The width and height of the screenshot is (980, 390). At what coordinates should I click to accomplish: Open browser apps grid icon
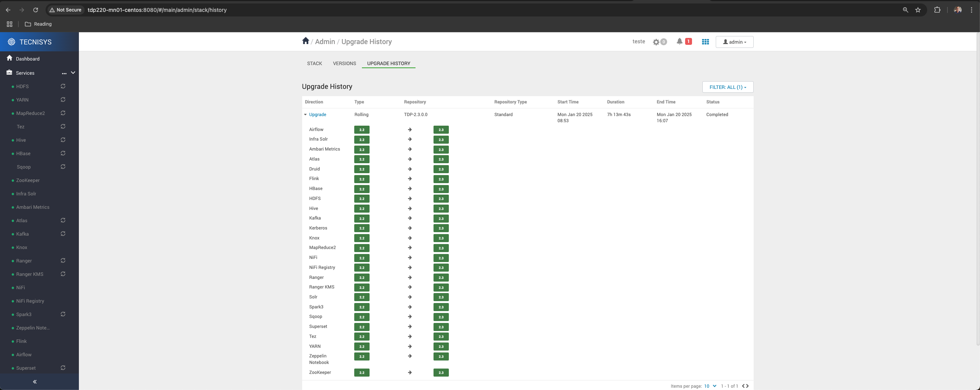(10, 24)
